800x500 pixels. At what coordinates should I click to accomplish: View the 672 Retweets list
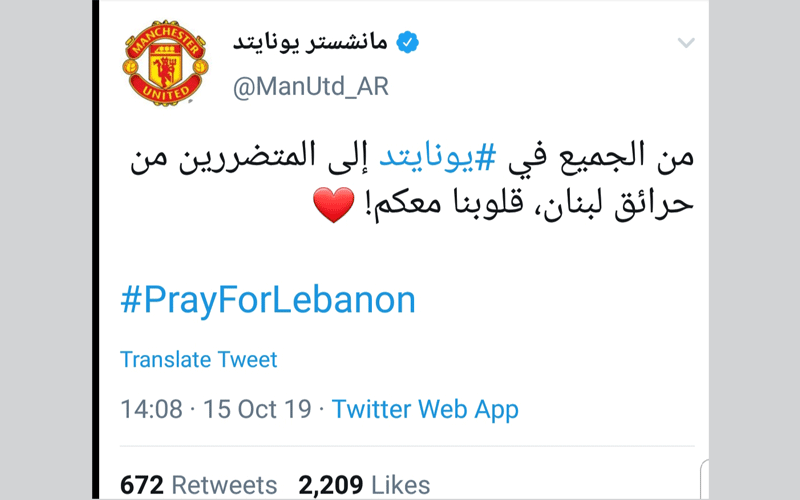(198, 485)
